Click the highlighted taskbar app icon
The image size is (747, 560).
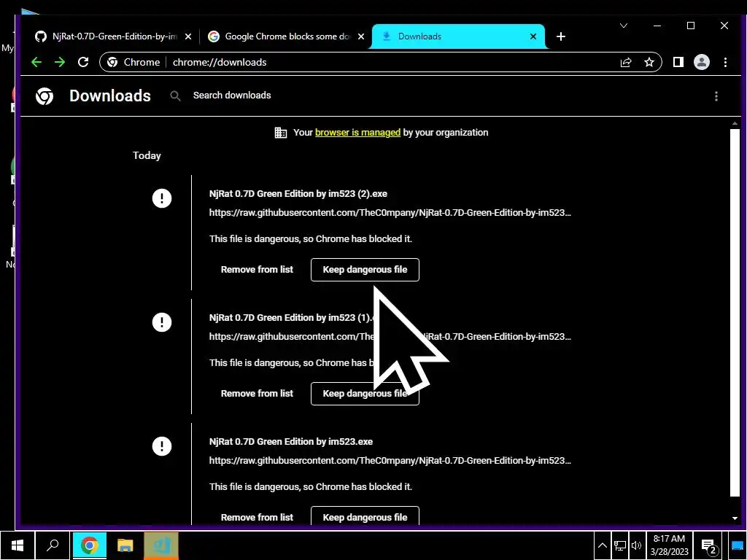pos(161,545)
